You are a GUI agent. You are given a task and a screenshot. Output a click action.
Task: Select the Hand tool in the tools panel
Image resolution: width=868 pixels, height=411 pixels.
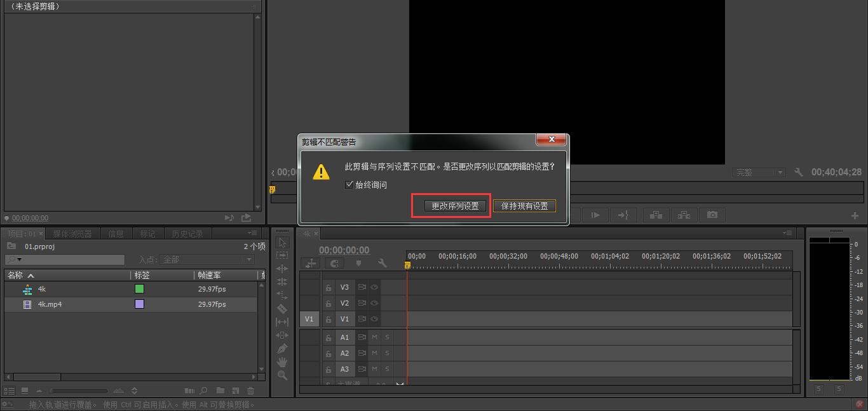coord(282,362)
